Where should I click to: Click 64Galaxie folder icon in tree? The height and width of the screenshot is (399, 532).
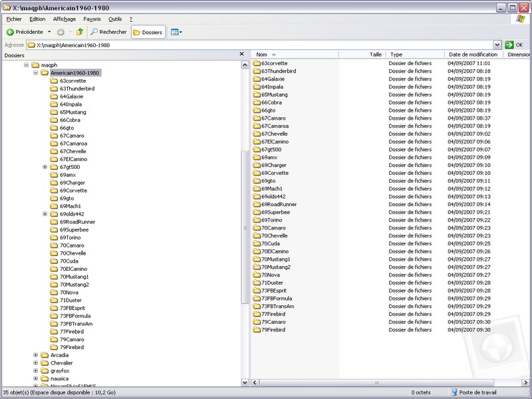54,96
